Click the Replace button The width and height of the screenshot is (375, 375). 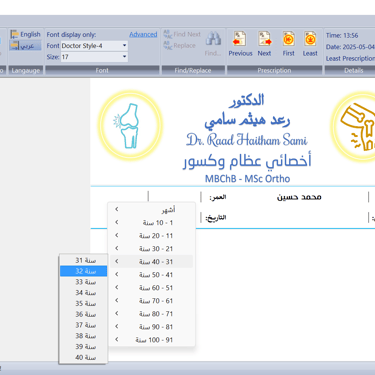[179, 46]
